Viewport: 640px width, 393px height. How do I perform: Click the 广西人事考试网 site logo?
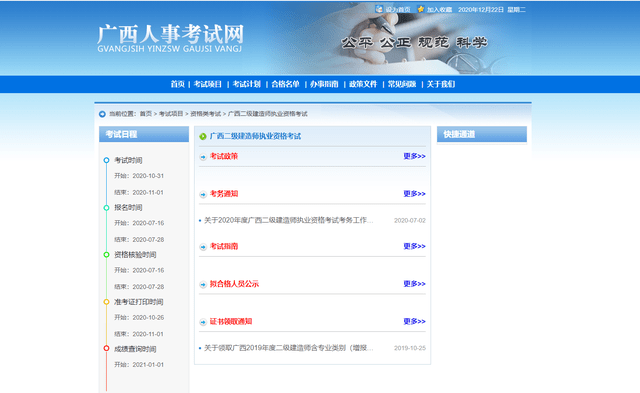click(170, 38)
